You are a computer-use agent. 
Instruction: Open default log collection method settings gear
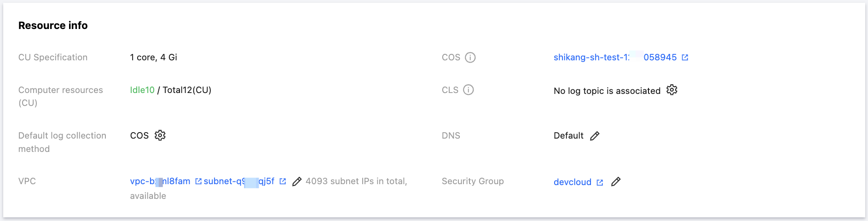[160, 135]
